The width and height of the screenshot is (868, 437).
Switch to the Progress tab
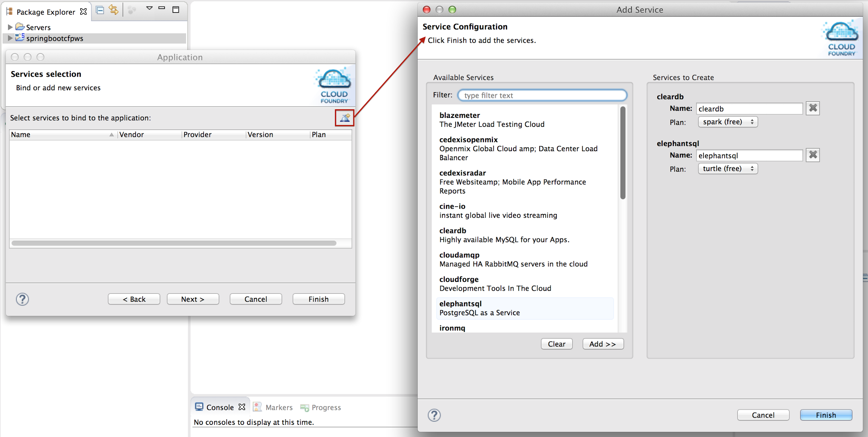click(x=320, y=408)
